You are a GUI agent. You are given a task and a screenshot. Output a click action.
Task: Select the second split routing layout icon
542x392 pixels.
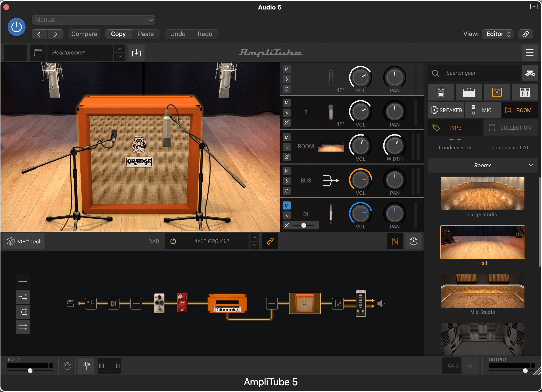[x=23, y=297]
